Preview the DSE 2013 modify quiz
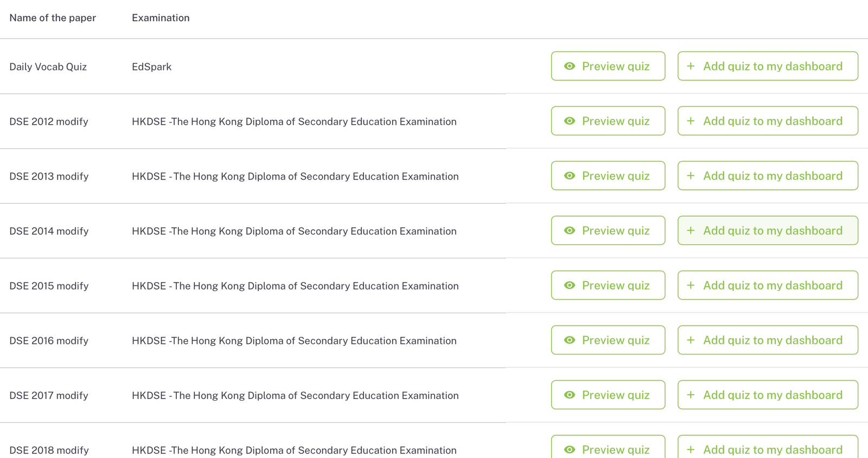868x458 pixels. click(608, 176)
